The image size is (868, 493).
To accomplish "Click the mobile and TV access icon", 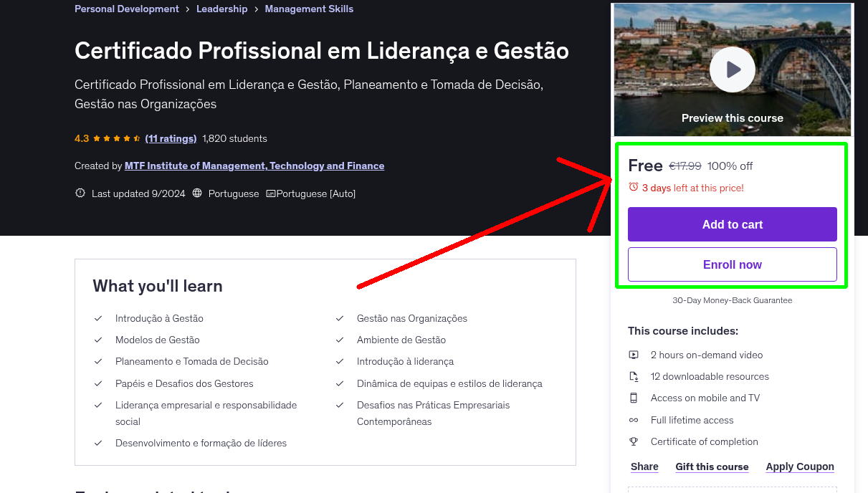I will coord(634,398).
